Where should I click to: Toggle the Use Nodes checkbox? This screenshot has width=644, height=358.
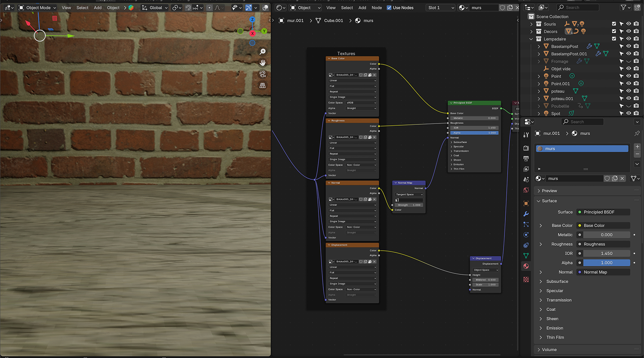coord(389,8)
